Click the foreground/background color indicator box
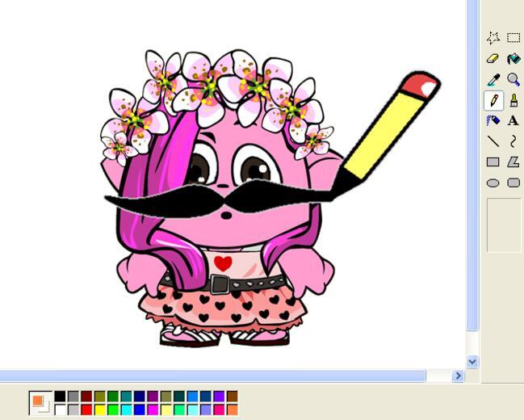The image size is (524, 420). tap(40, 403)
